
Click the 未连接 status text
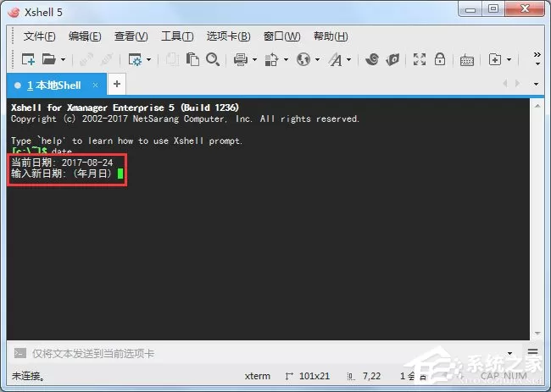click(x=29, y=376)
